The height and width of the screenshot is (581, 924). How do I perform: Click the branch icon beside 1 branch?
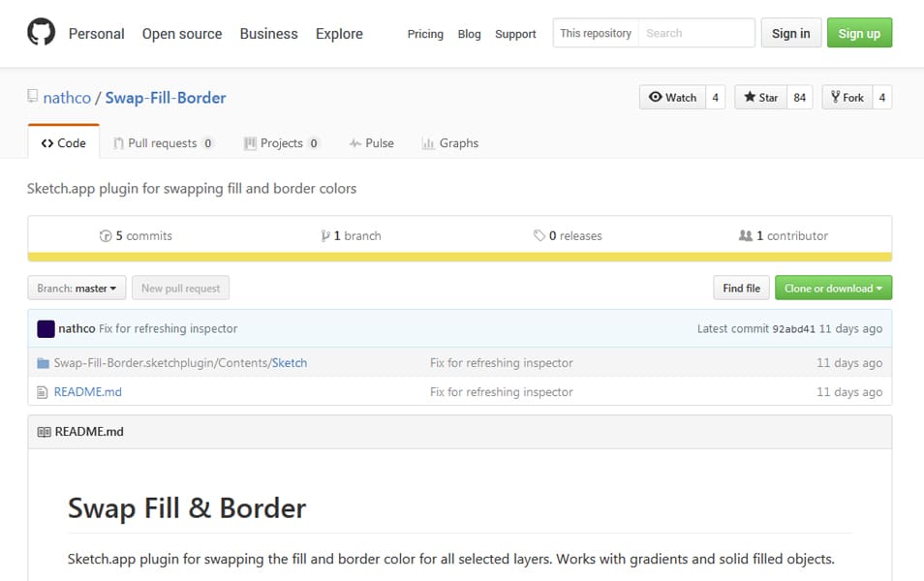(x=325, y=236)
